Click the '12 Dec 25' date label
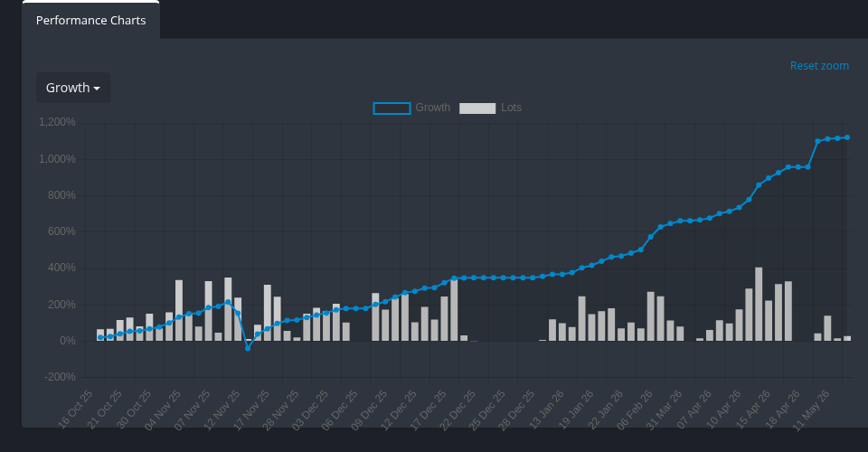Viewport: 868px width, 452px height. 399,410
